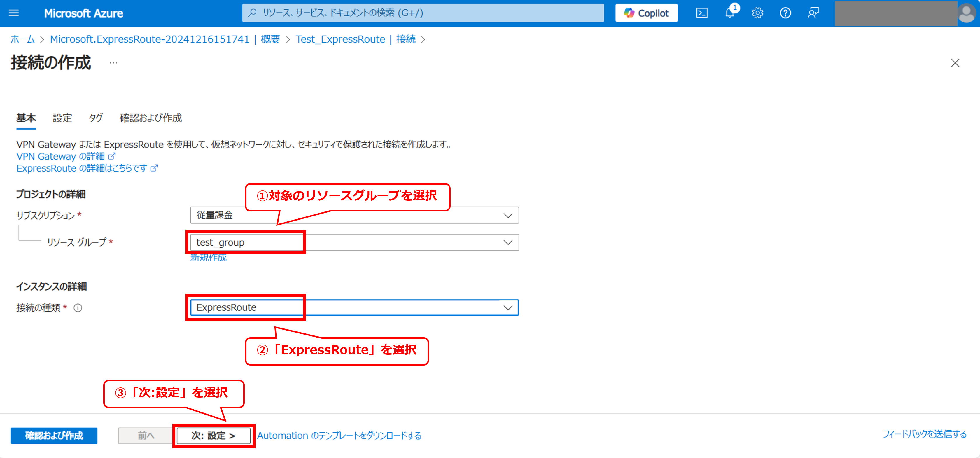Screen dimensions: 980x458
Task: Open VPN Gateway の詳細 link
Action: tap(60, 156)
